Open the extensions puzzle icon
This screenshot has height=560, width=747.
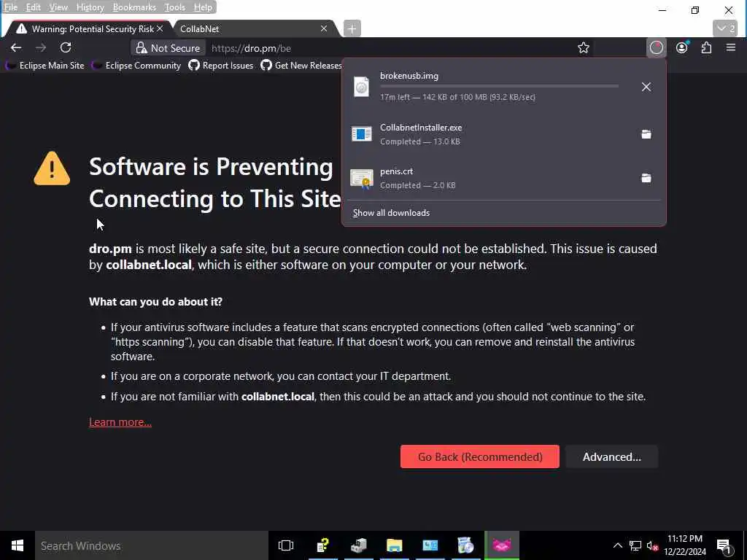[706, 47]
